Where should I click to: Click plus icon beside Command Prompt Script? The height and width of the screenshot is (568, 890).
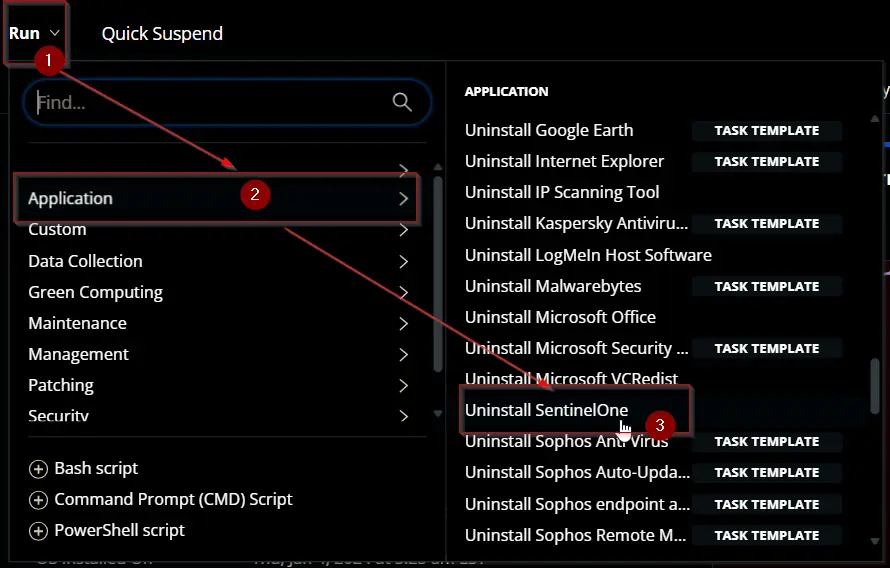[38, 500]
